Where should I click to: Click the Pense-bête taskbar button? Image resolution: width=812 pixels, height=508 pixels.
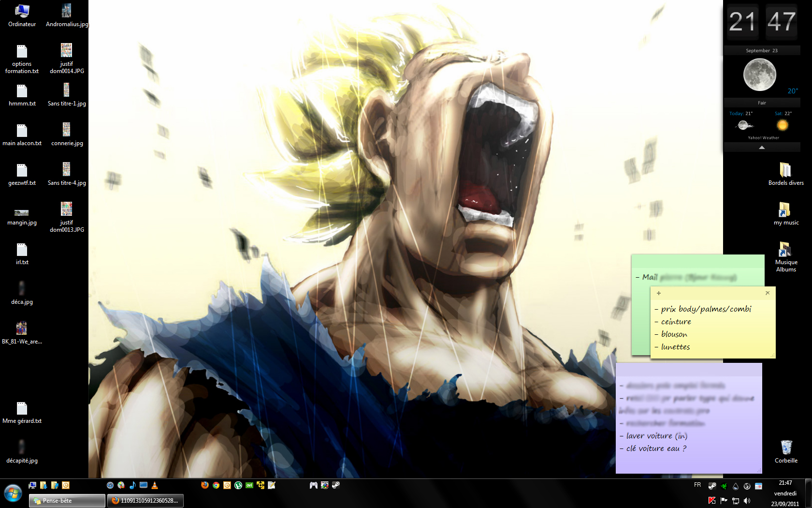[67, 501]
